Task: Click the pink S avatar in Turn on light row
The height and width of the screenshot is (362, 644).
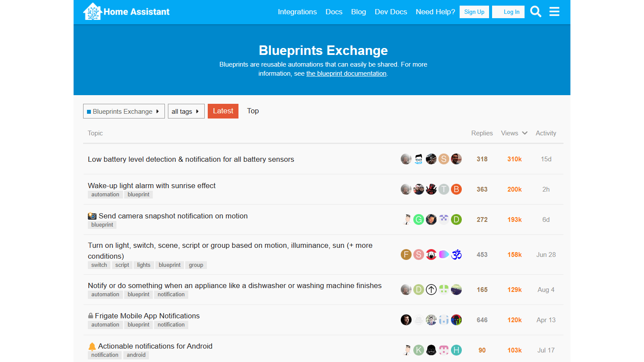Action: tap(419, 255)
